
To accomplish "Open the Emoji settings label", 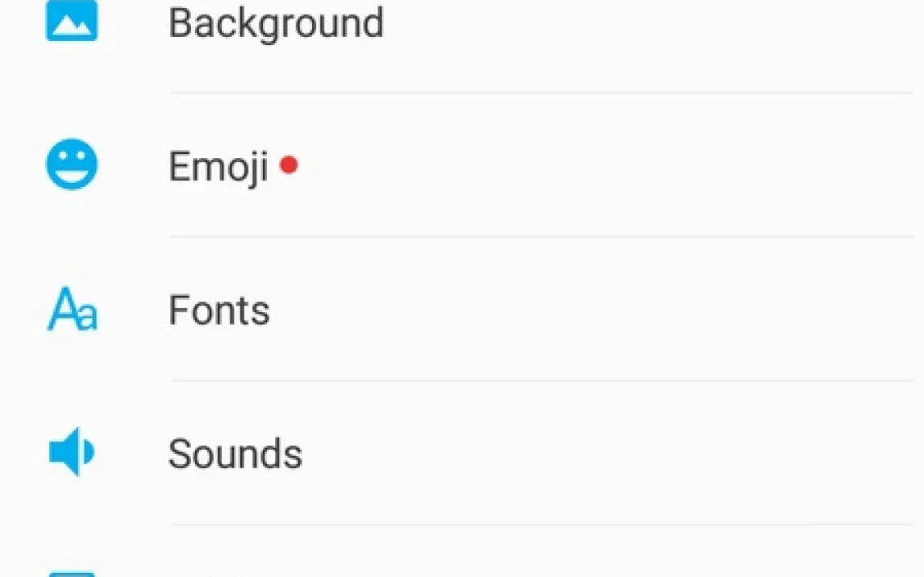I will [x=219, y=167].
